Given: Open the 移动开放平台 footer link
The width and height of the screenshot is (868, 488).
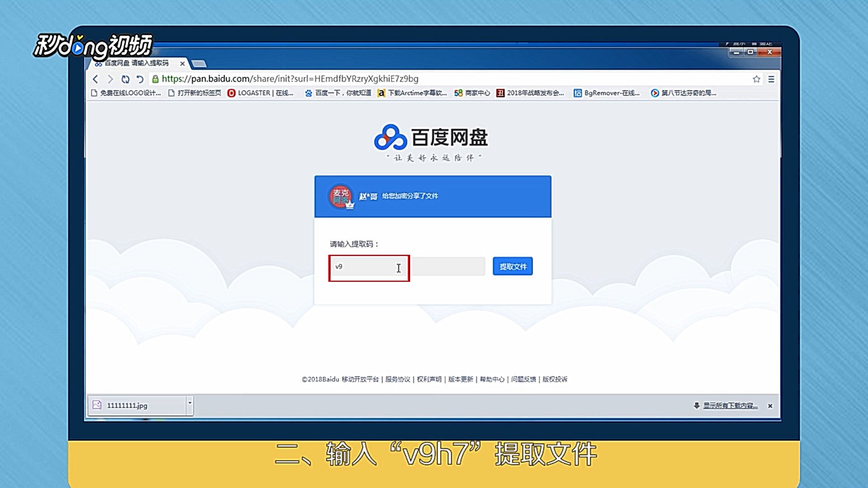Looking at the screenshot, I should pyautogui.click(x=360, y=379).
